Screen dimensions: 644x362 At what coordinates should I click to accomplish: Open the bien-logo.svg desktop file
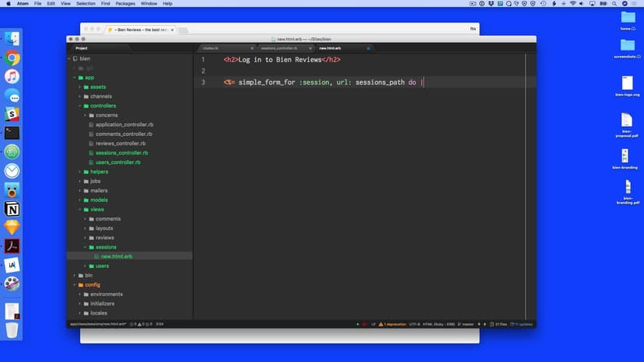pos(627,85)
